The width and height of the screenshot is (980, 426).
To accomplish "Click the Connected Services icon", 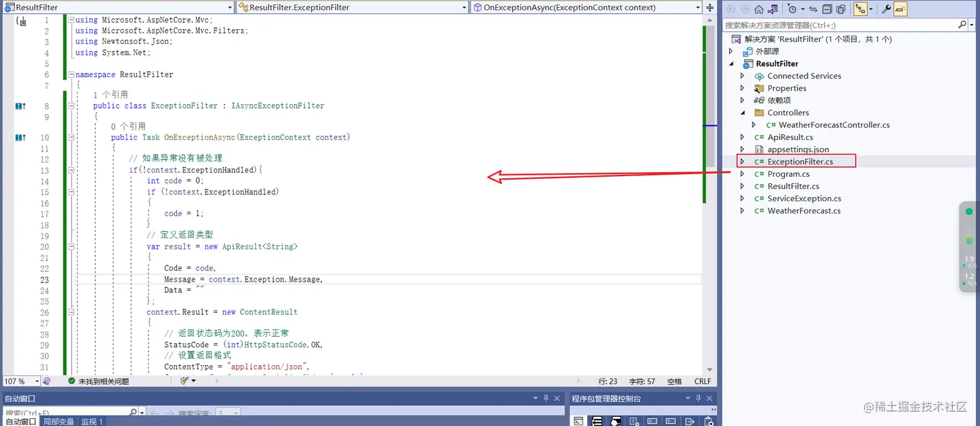I will (x=759, y=76).
